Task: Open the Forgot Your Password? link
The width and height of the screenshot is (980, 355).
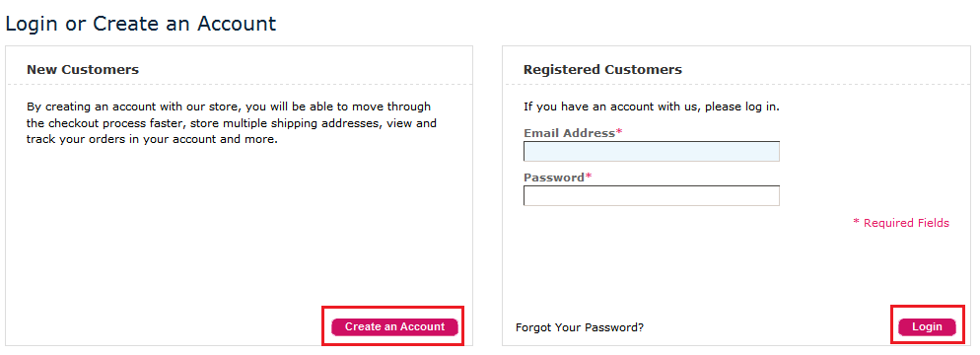Action: pos(580,326)
